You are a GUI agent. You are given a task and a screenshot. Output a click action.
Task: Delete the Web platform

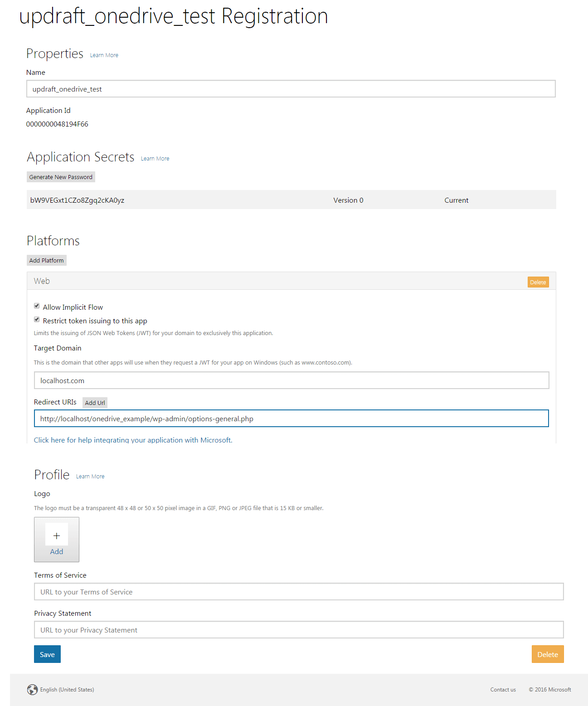pyautogui.click(x=538, y=282)
